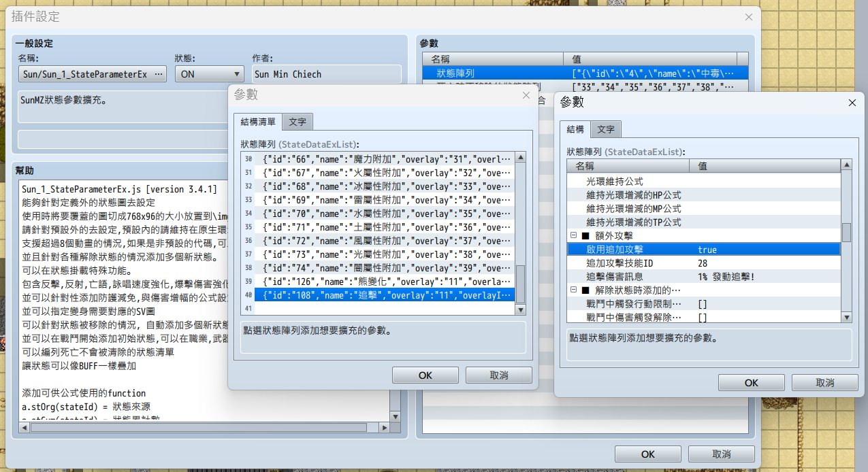Click scroll-down arrow in middle dialog list

521,310
